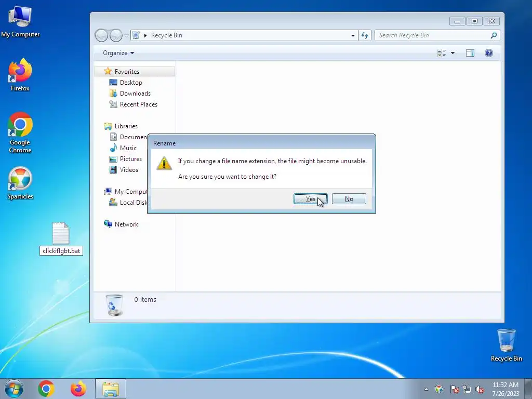Open Desktop under Favorites

(x=131, y=83)
